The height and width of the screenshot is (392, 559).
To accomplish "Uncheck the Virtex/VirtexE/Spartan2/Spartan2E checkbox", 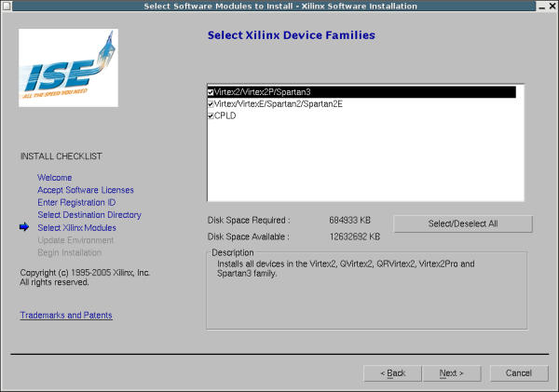I will click(x=211, y=104).
